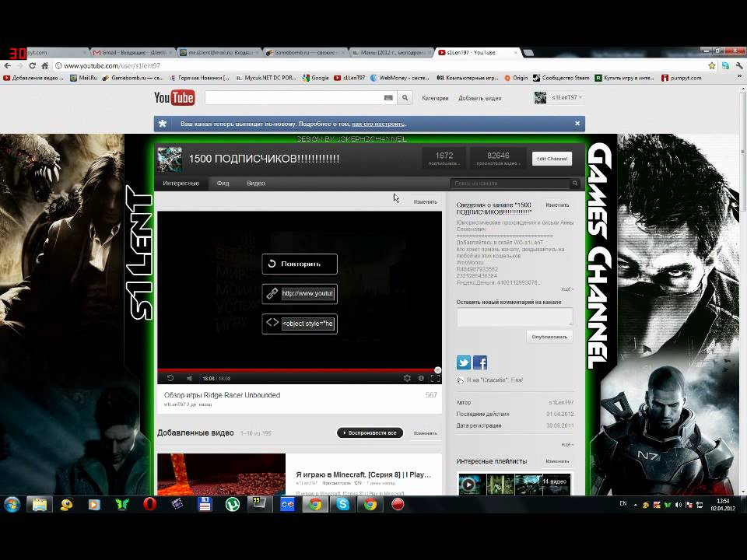The height and width of the screenshot is (560, 747).
Task: Open Windows Explorer from the taskbar
Action: pyautogui.click(x=39, y=504)
